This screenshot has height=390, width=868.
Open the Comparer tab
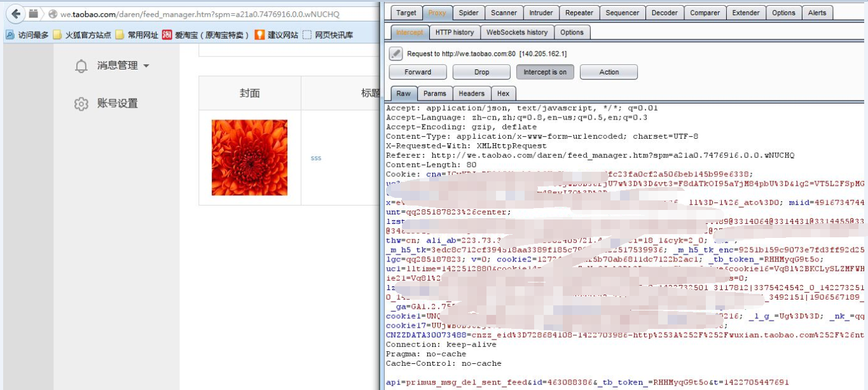click(705, 13)
